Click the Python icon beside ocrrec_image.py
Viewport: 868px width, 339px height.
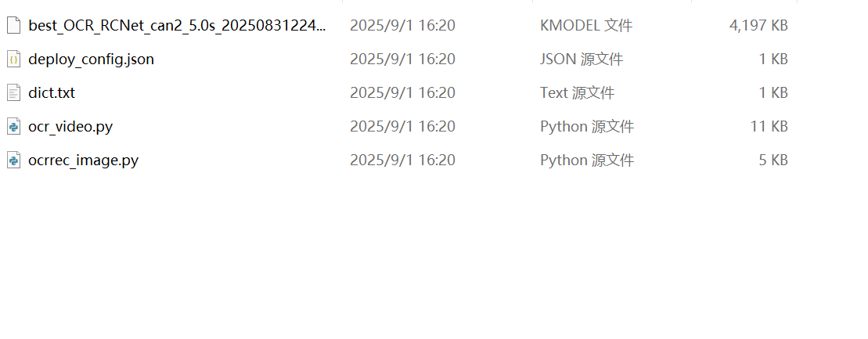(13, 160)
